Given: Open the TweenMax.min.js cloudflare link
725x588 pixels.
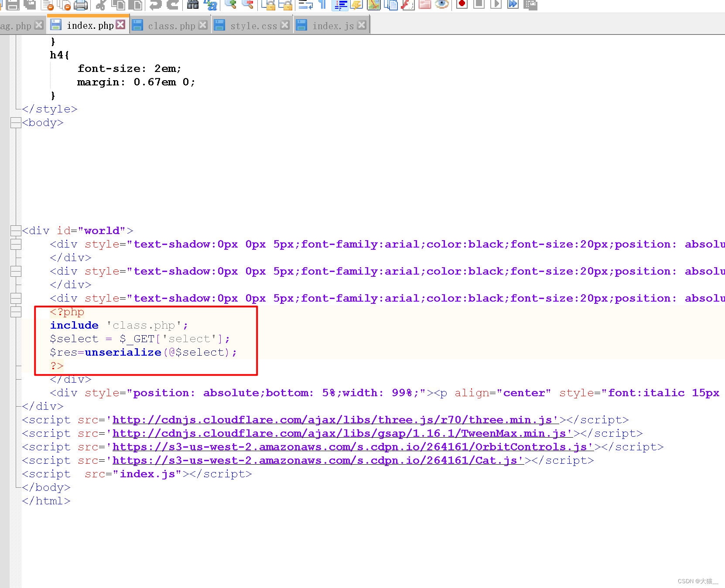Looking at the screenshot, I should click(343, 433).
